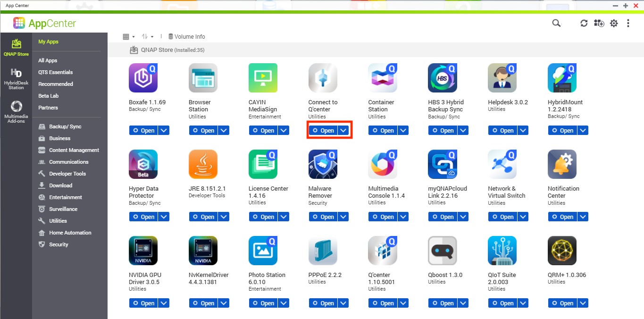Click the Malware Remover app icon
644x319 pixels.
click(323, 164)
